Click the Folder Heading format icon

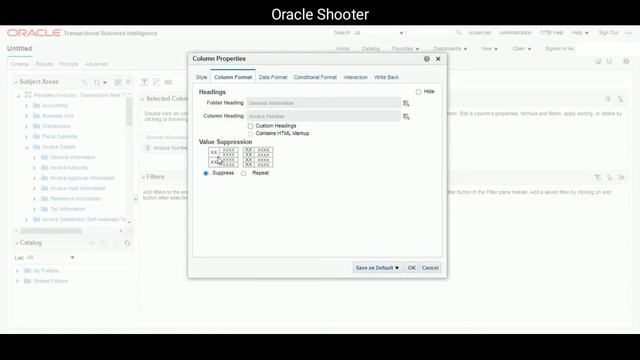tap(406, 103)
